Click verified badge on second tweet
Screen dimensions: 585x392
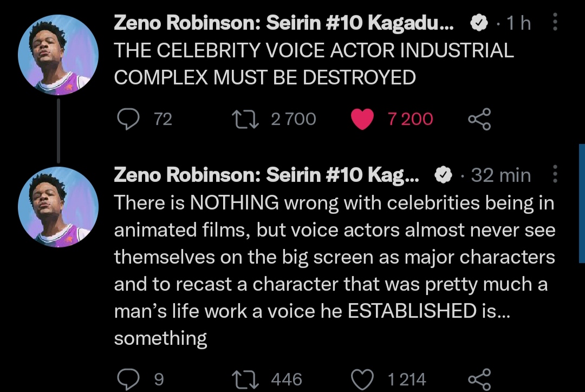pyautogui.click(x=444, y=175)
